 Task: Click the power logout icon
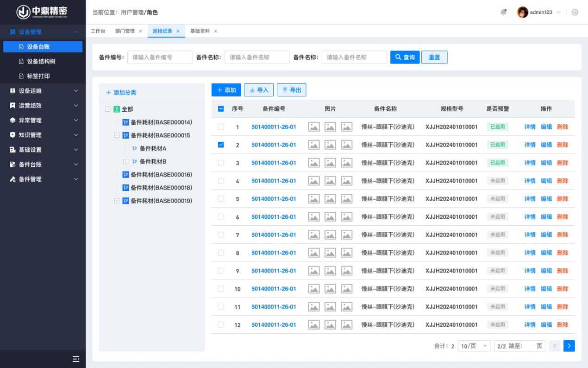tap(575, 12)
